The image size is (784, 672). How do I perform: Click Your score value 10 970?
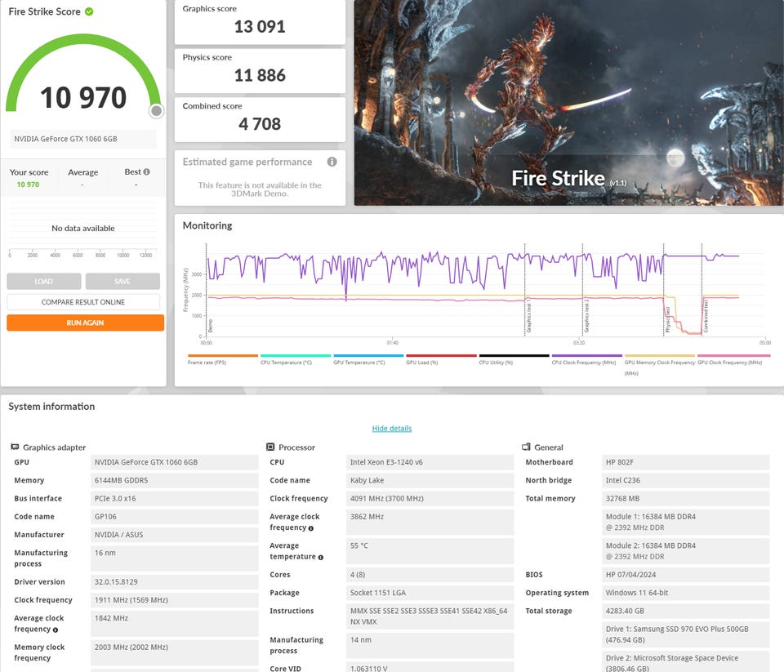pos(28,185)
